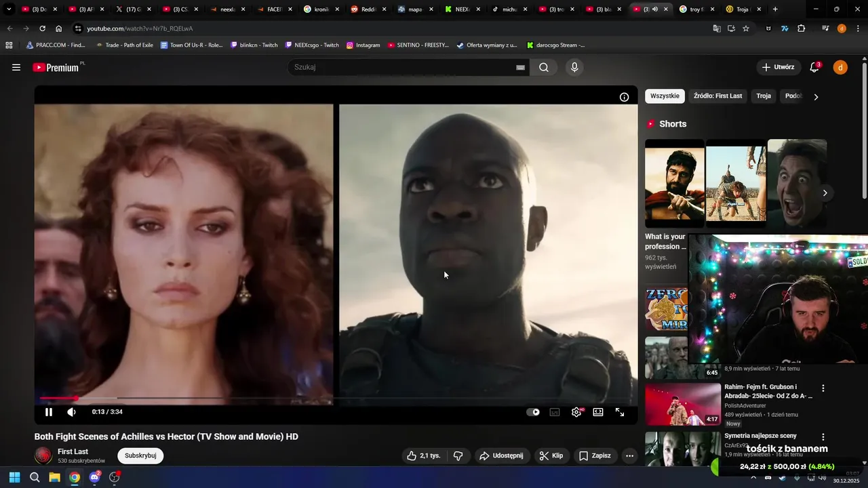Open the YouTube account avatar menu
868x488 pixels.
click(x=840, y=67)
